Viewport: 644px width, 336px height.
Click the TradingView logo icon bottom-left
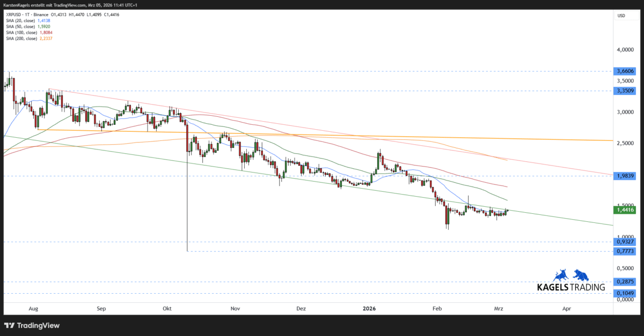(x=9, y=325)
